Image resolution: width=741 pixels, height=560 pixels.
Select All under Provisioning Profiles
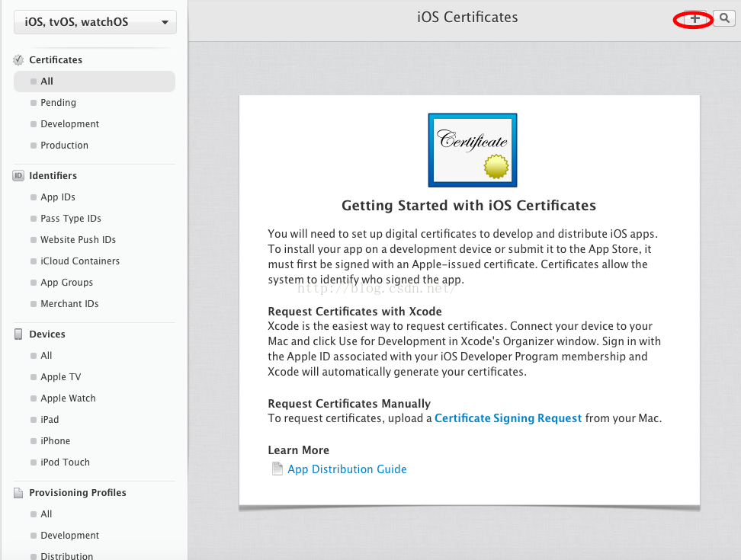(x=47, y=514)
